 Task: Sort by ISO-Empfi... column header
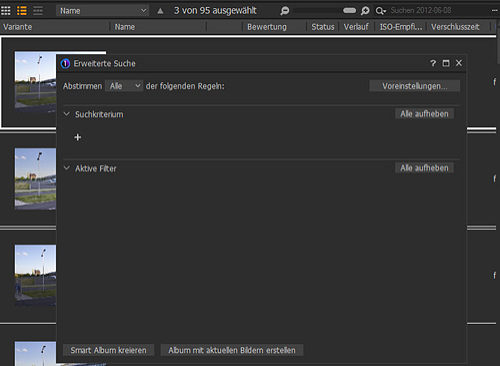tap(401, 27)
